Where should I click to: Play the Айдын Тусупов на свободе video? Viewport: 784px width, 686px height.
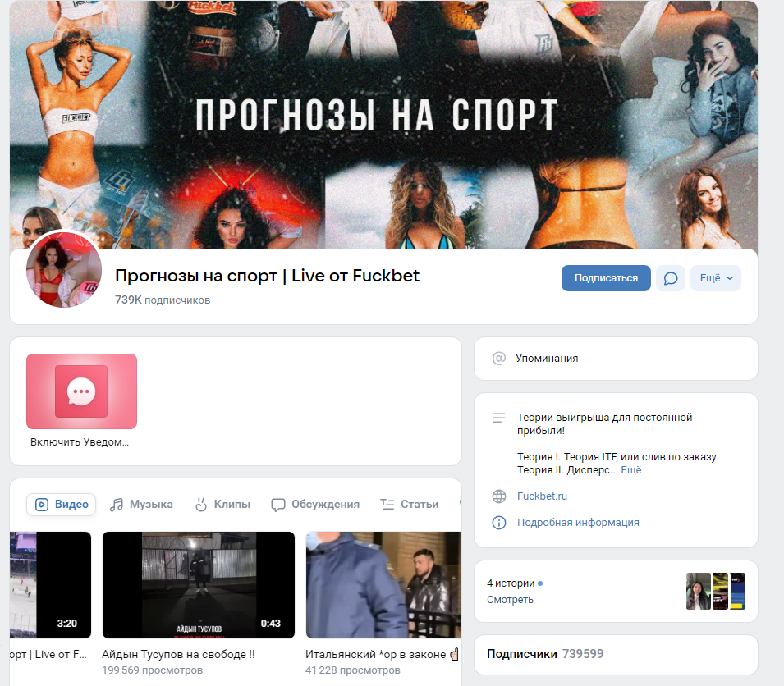tap(198, 584)
